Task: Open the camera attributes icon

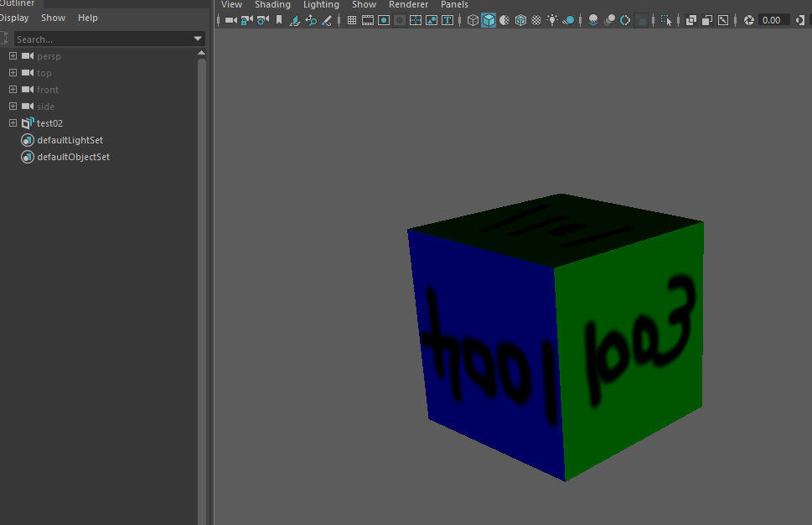Action: (x=261, y=20)
